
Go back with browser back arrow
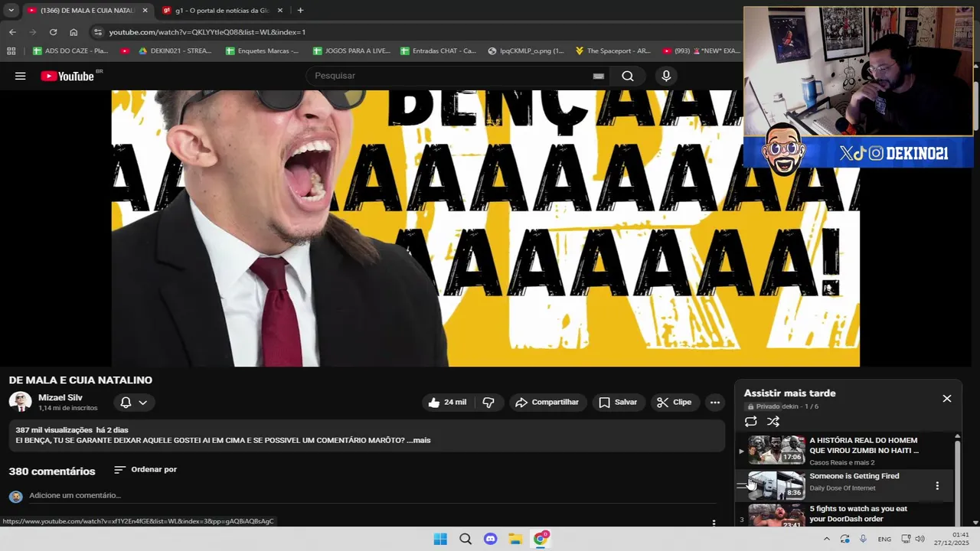point(12,32)
